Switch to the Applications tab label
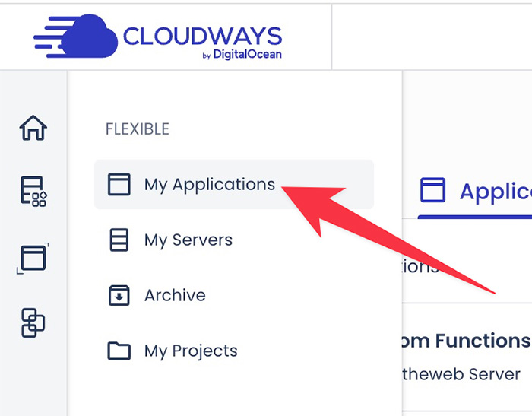 tap(495, 192)
